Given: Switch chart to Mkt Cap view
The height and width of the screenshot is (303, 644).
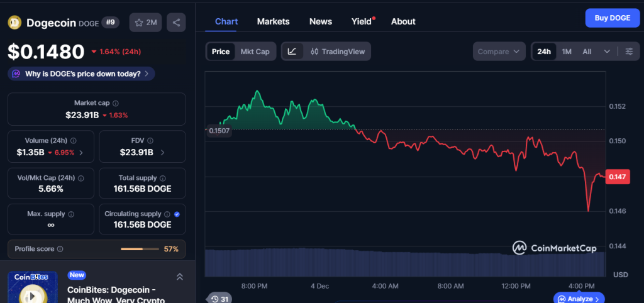Looking at the screenshot, I should click(255, 52).
